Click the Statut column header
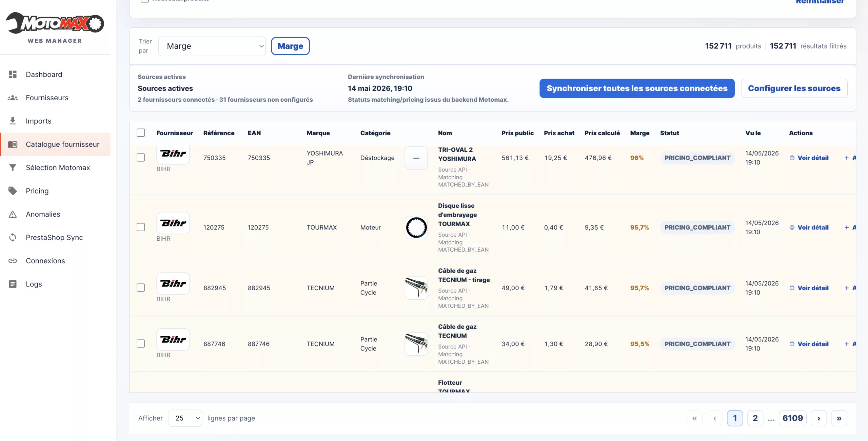 (670, 133)
